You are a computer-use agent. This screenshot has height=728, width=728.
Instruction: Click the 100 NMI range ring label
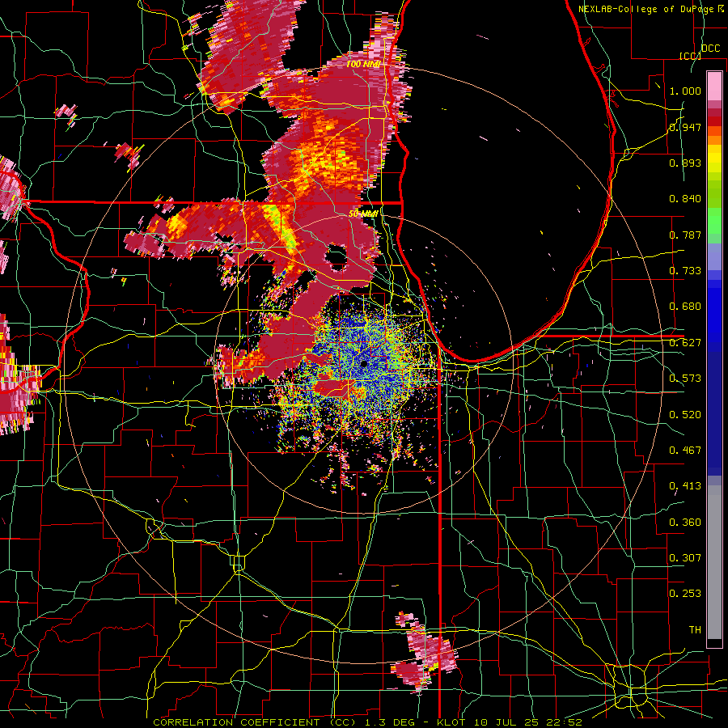363,64
